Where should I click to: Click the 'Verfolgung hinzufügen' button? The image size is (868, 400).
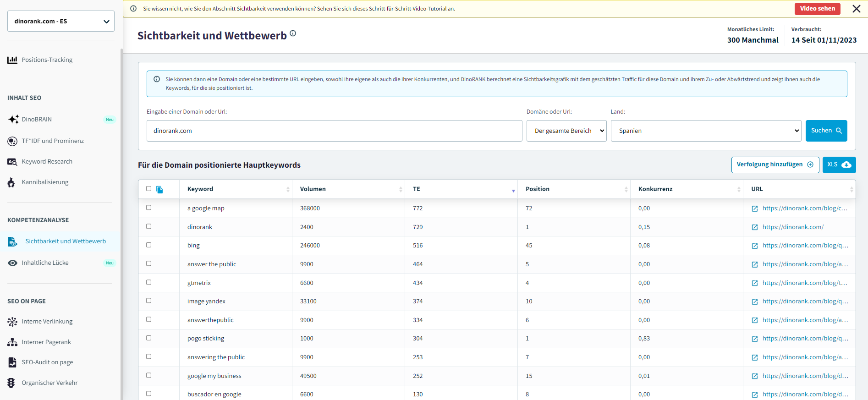(x=775, y=165)
